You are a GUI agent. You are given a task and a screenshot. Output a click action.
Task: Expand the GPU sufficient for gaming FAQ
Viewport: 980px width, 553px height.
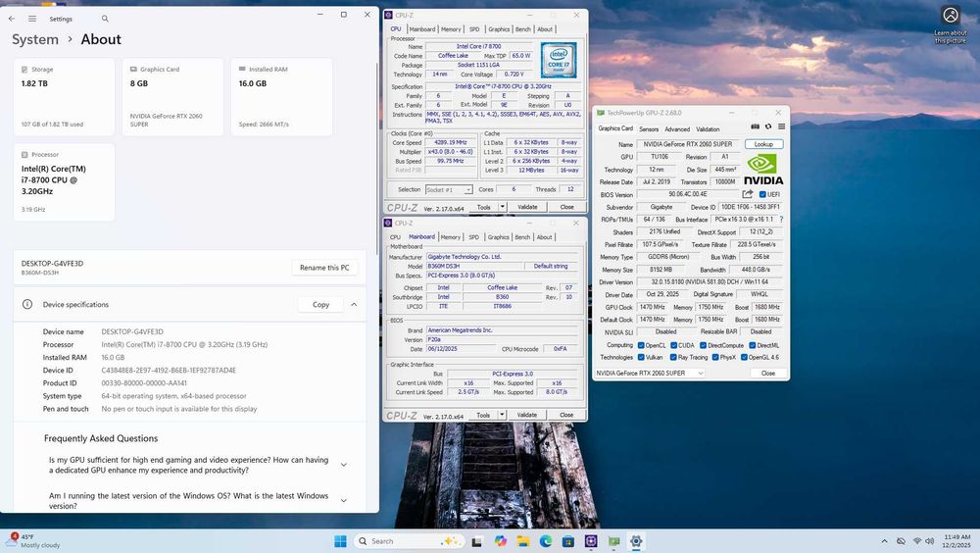point(343,465)
